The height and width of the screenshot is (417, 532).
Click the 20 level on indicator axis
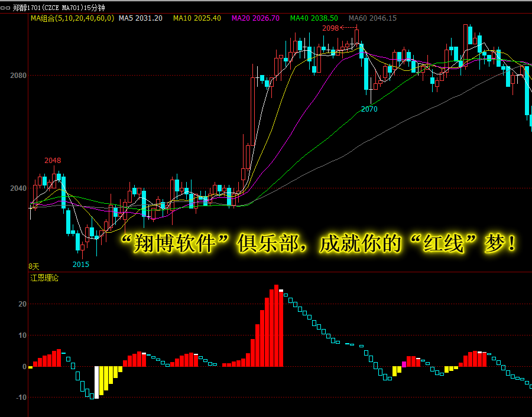(22, 304)
